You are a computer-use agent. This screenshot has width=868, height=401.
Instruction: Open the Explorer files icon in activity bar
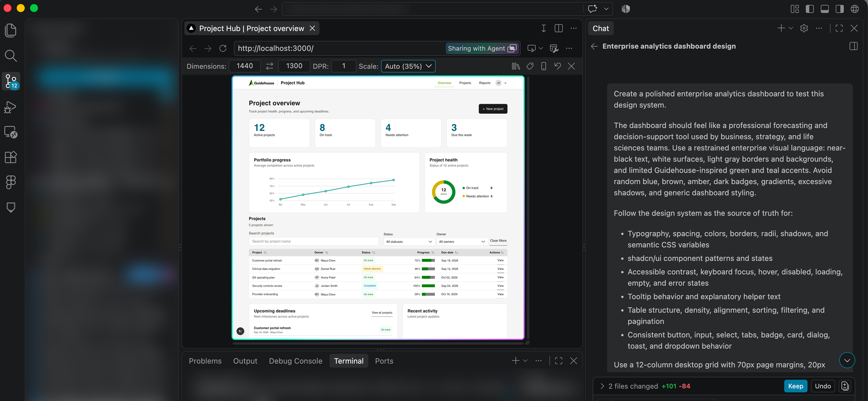pos(11,30)
